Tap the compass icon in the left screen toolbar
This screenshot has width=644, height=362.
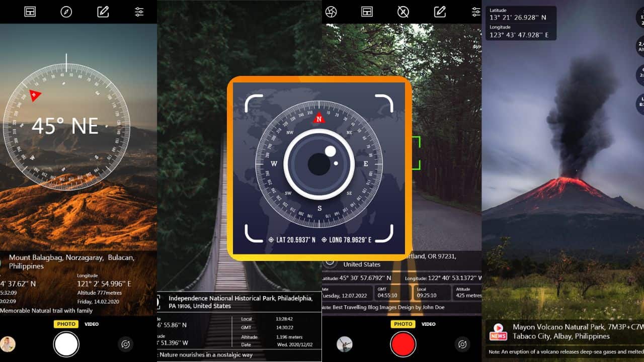66,12
